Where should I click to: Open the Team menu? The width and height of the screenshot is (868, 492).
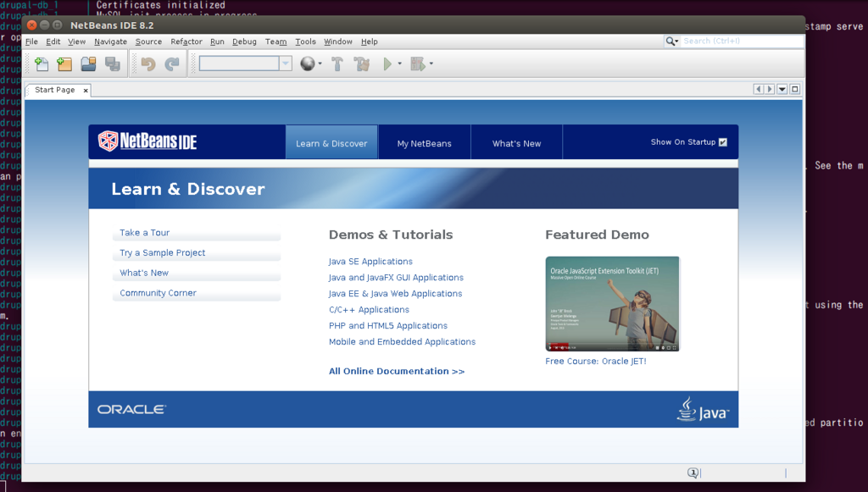click(276, 41)
